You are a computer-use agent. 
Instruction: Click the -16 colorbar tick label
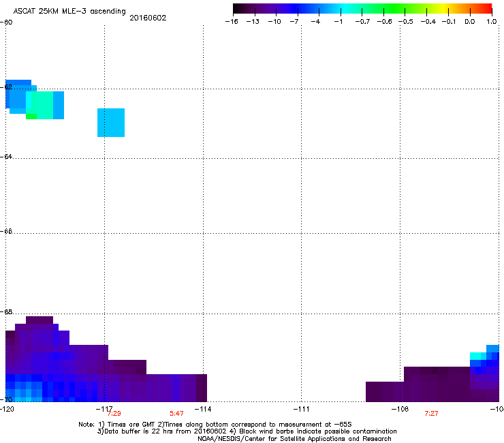pyautogui.click(x=232, y=22)
